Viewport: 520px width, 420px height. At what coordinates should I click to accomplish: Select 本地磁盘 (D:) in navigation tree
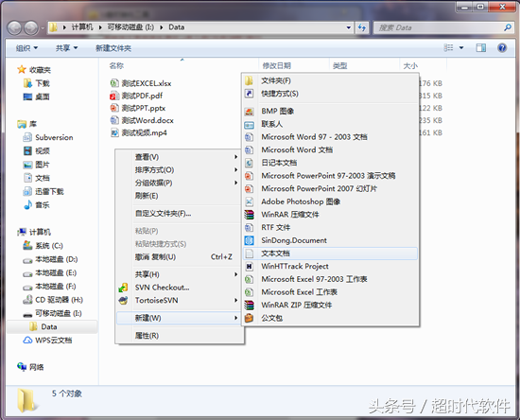(x=57, y=259)
